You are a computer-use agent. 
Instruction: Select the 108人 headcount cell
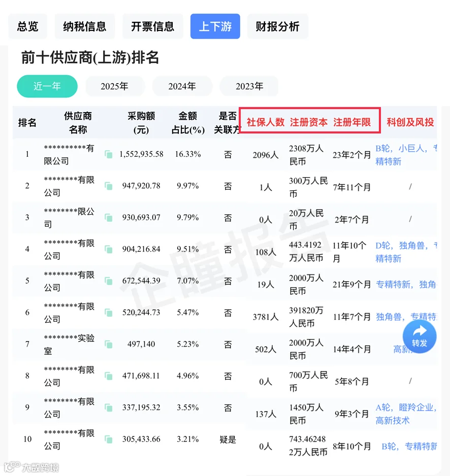(266, 252)
